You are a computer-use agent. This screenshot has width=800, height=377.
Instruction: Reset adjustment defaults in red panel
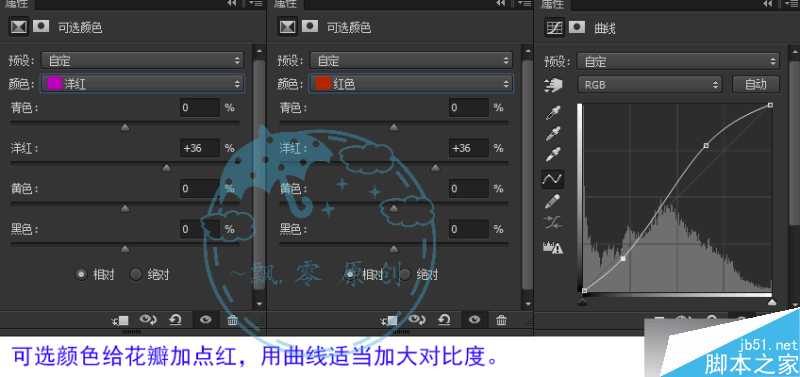pos(444,320)
